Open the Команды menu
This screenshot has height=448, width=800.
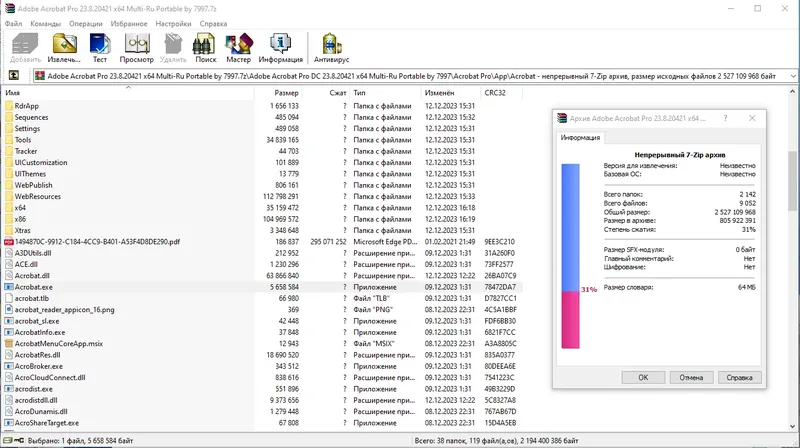45,23
